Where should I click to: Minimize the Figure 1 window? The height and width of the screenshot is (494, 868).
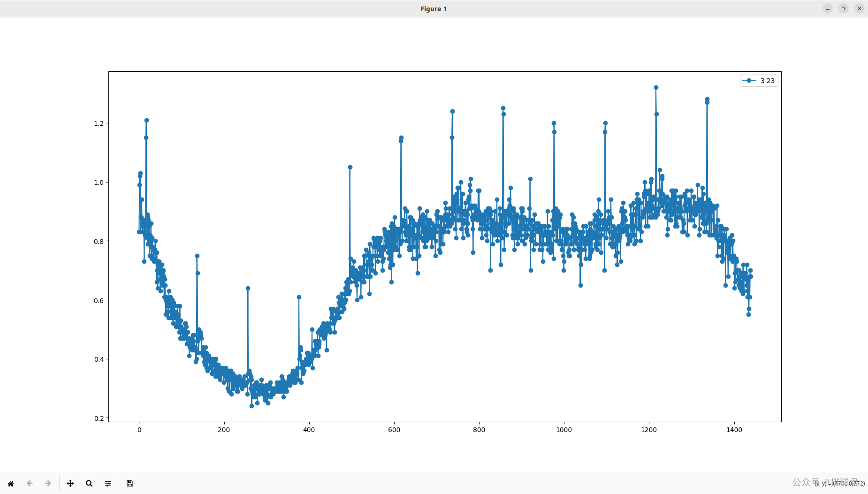point(828,8)
